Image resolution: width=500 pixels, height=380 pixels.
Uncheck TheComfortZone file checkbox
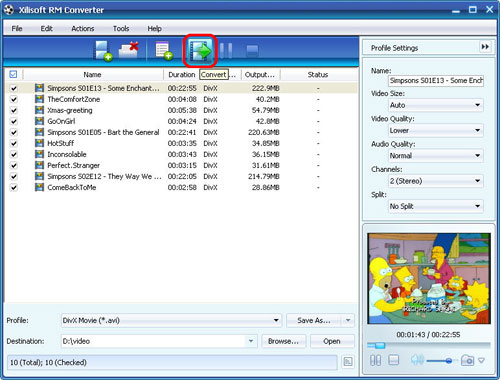coord(13,99)
